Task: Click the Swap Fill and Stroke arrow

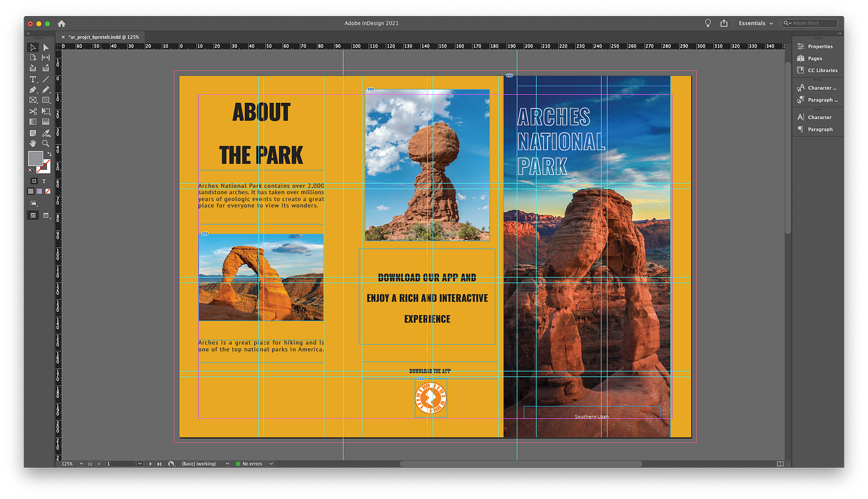Action: pyautogui.click(x=49, y=154)
